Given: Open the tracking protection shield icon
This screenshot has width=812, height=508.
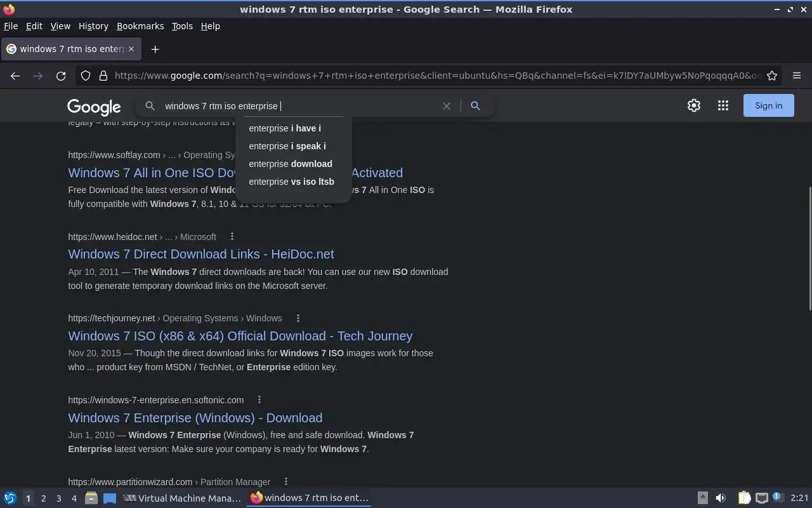Looking at the screenshot, I should pyautogui.click(x=86, y=76).
